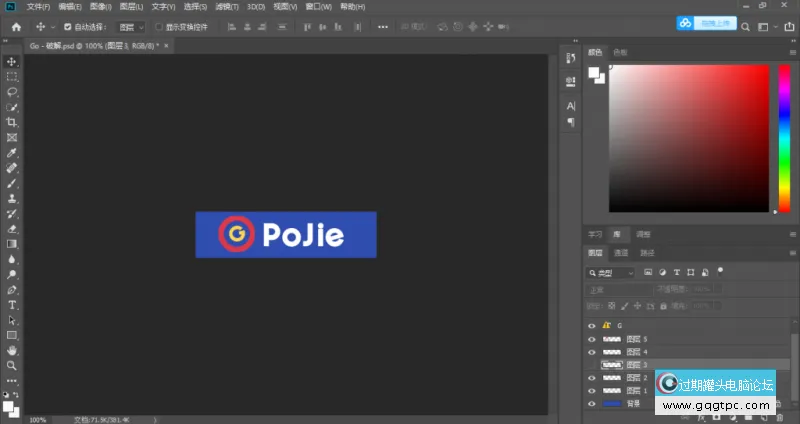Open the 正常 blend mode dropdown
The height and width of the screenshot is (424, 800).
(619, 290)
